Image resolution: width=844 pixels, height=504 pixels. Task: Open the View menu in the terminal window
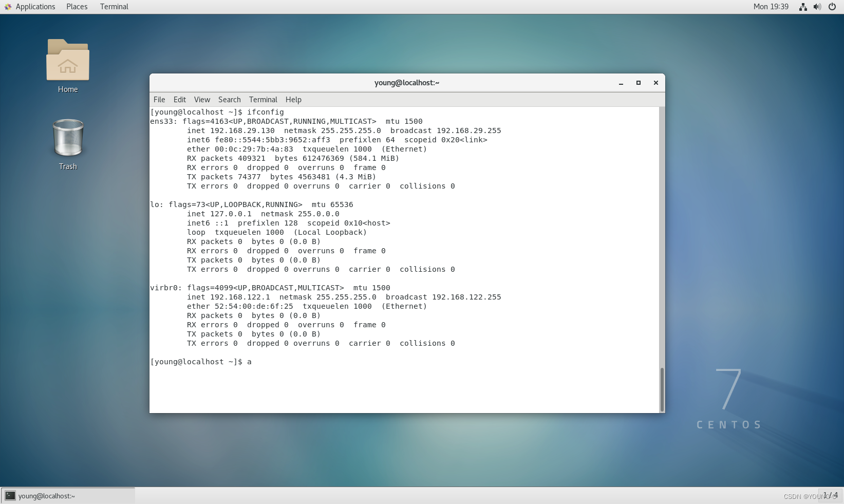pos(202,99)
